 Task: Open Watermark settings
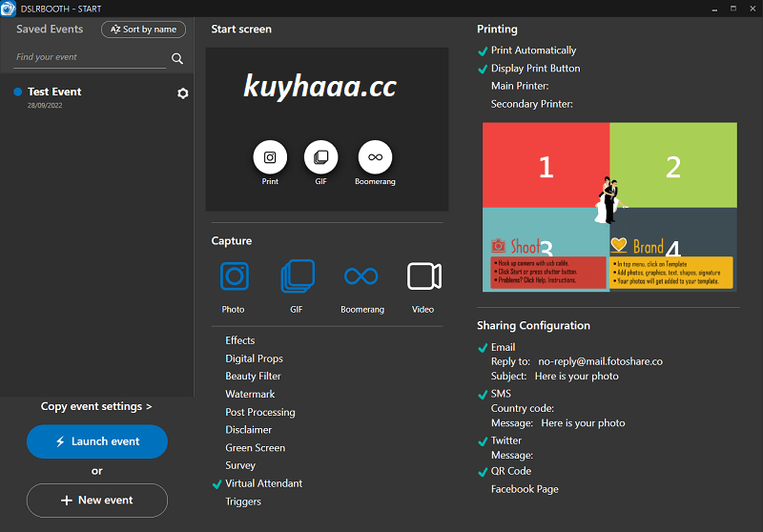point(250,394)
